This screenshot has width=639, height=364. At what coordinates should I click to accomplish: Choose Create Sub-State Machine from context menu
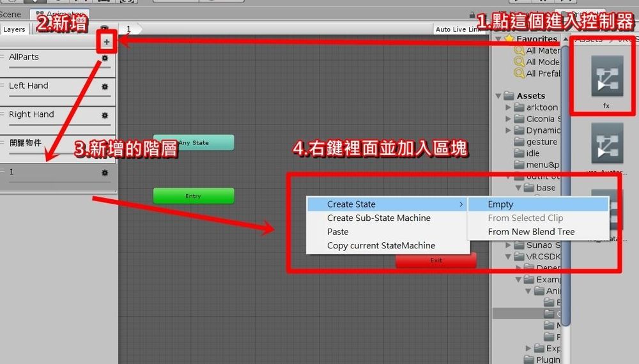pyautogui.click(x=387, y=218)
